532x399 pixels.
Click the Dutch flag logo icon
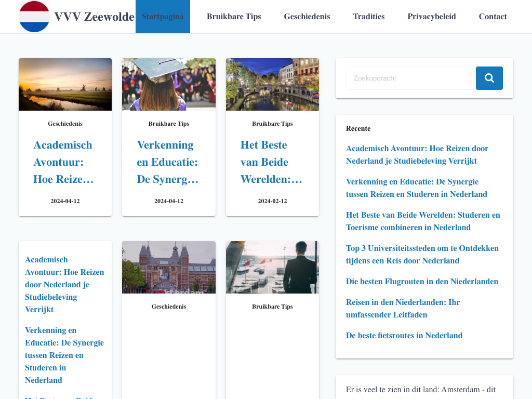pyautogui.click(x=34, y=17)
